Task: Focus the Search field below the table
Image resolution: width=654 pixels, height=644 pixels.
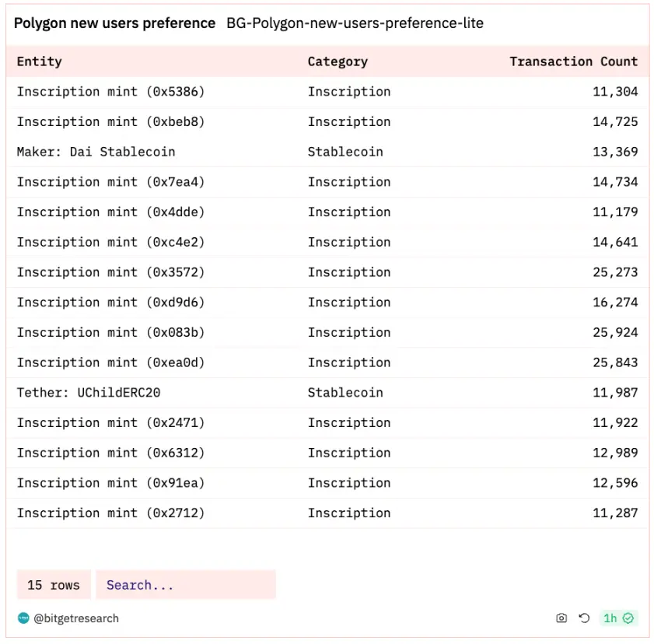Action: point(185,585)
